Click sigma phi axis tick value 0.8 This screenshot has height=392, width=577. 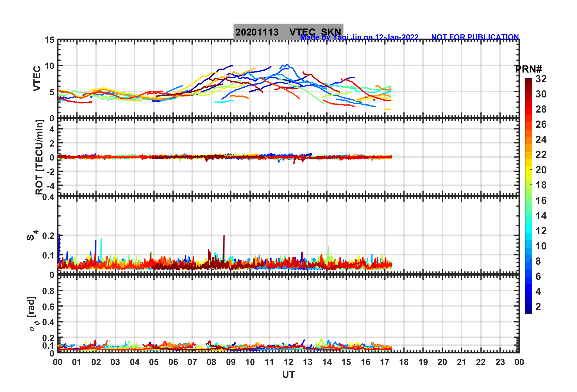(49, 291)
